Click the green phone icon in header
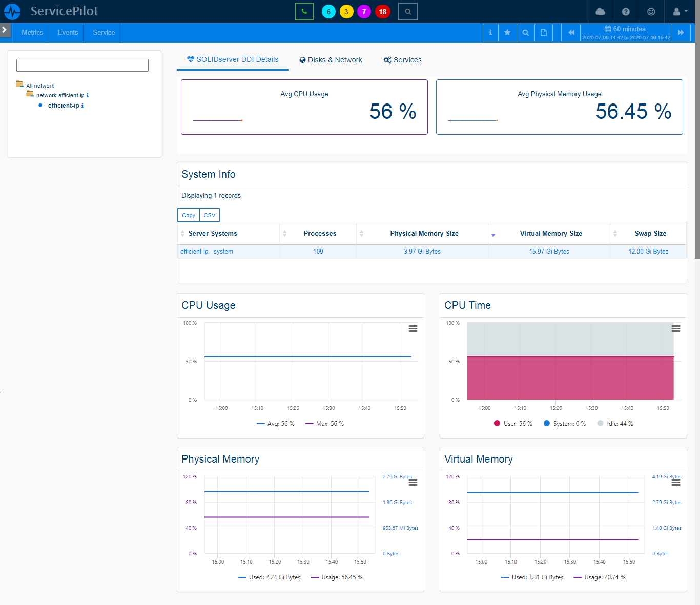Image resolution: width=700 pixels, height=605 pixels. click(x=304, y=12)
